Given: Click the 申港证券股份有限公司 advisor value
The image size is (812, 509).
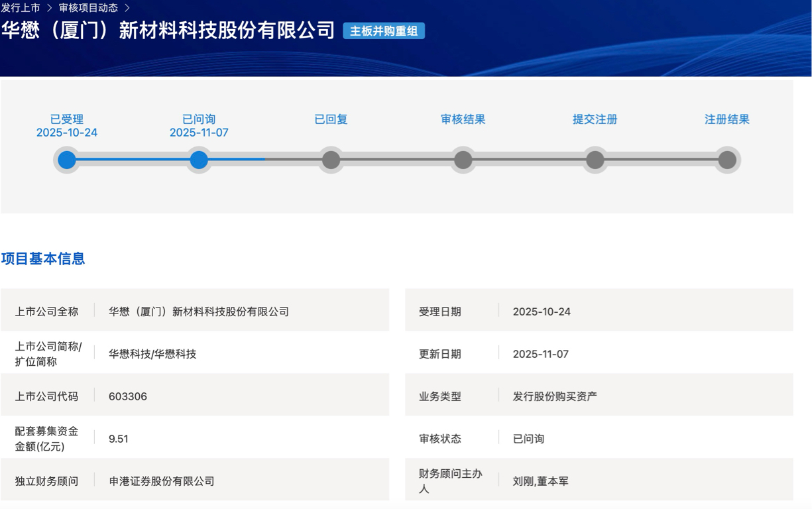Looking at the screenshot, I should coord(162,481).
